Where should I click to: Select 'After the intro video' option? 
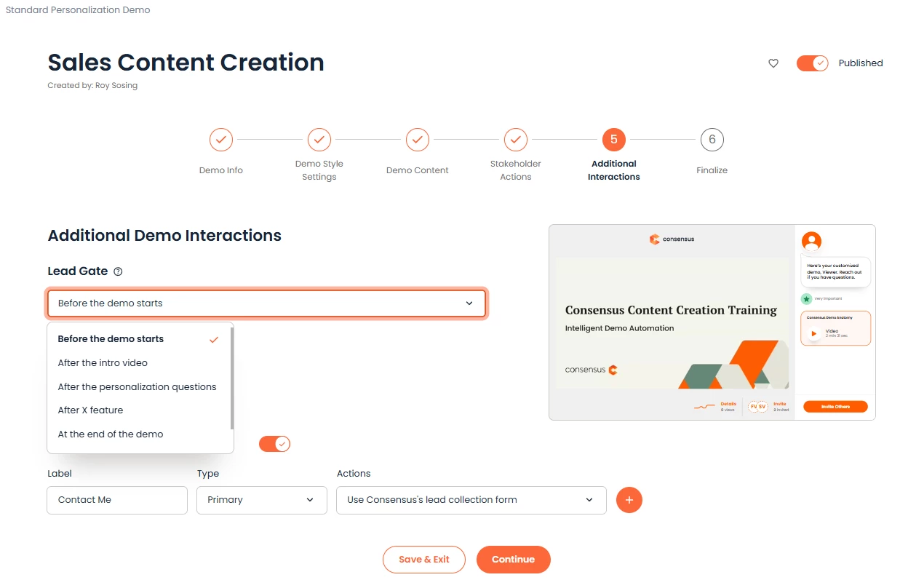103,363
